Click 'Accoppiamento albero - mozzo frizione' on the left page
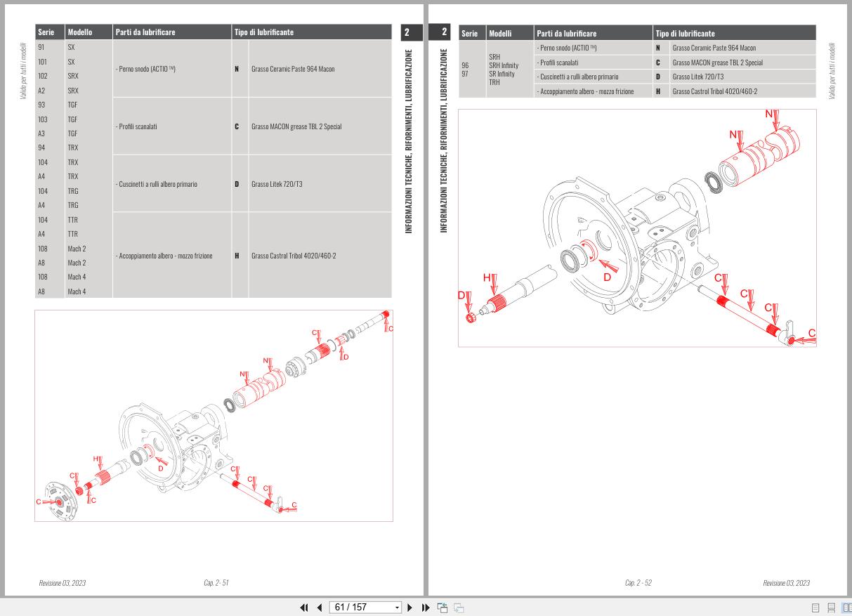The image size is (852, 616). [164, 256]
